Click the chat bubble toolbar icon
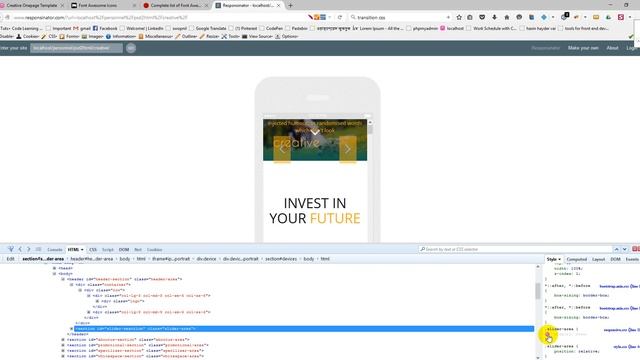Viewport: 640px width, 360px height. tap(519, 17)
